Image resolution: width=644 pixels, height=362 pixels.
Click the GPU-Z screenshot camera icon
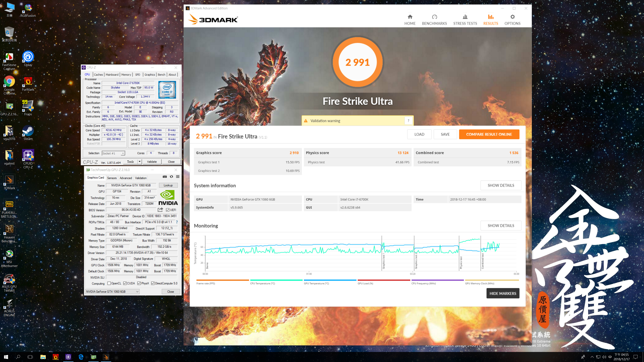pos(165,177)
